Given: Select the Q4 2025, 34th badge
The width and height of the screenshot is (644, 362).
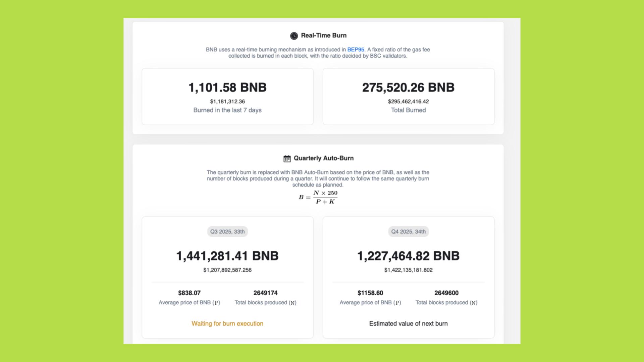Looking at the screenshot, I should coord(408,232).
